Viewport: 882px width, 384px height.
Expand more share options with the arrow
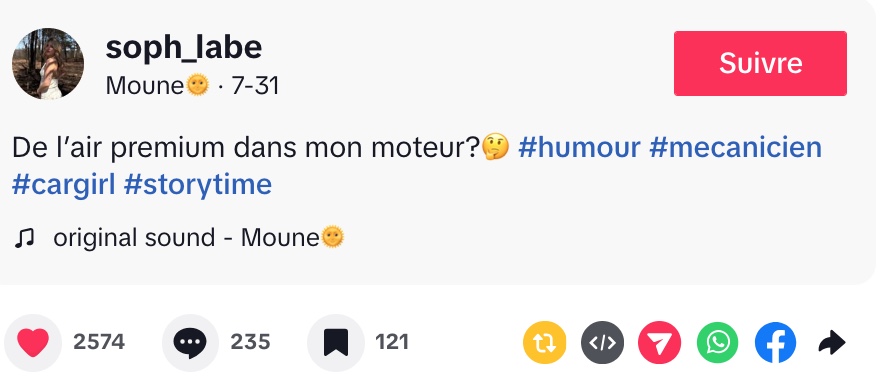pos(831,342)
